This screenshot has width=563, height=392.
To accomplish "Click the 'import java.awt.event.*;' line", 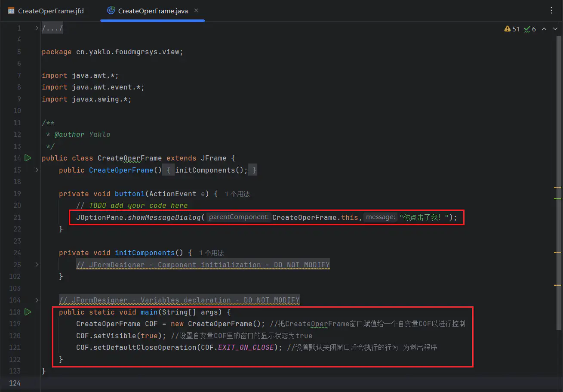I will click(x=93, y=87).
